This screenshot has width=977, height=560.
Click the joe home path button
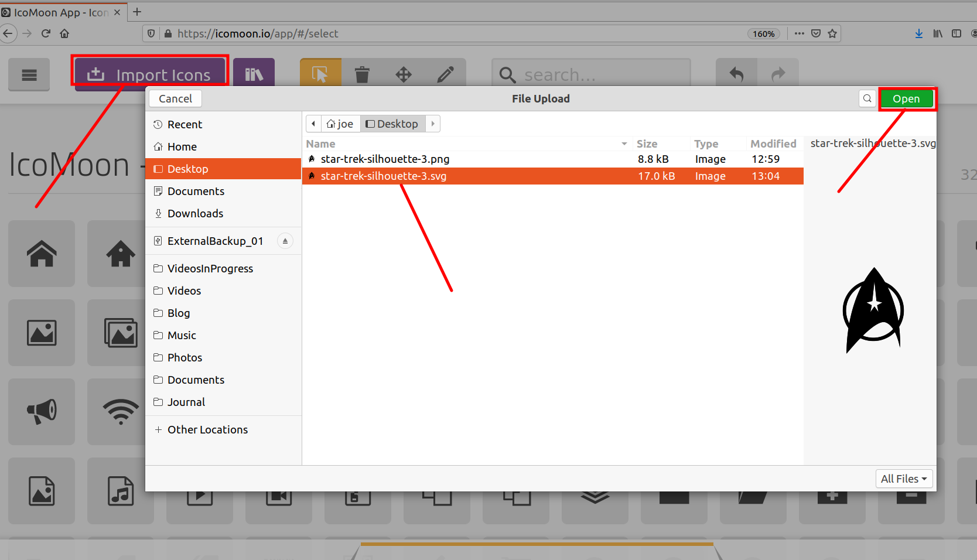pos(340,124)
